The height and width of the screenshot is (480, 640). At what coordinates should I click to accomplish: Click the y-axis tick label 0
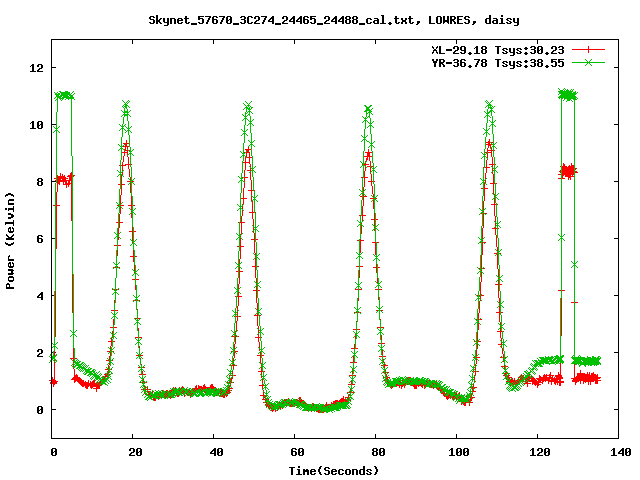[40, 410]
